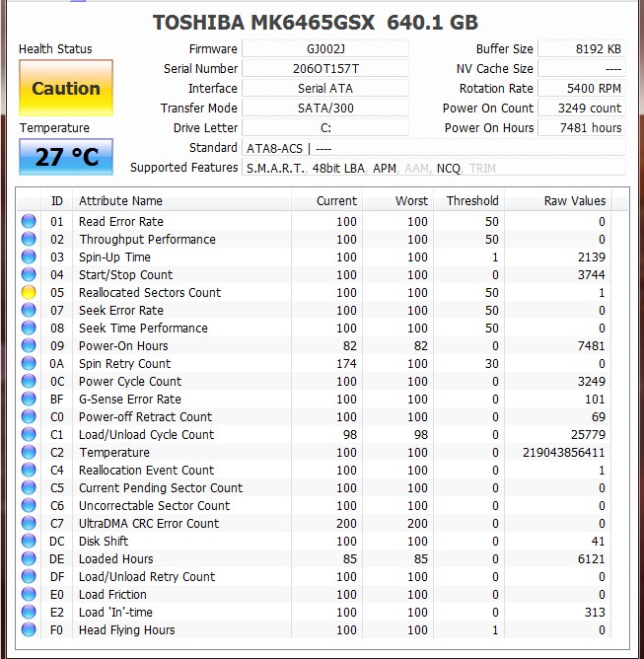Click the blue status icon for Power-On Hours
The width and height of the screenshot is (644, 659).
(29, 345)
